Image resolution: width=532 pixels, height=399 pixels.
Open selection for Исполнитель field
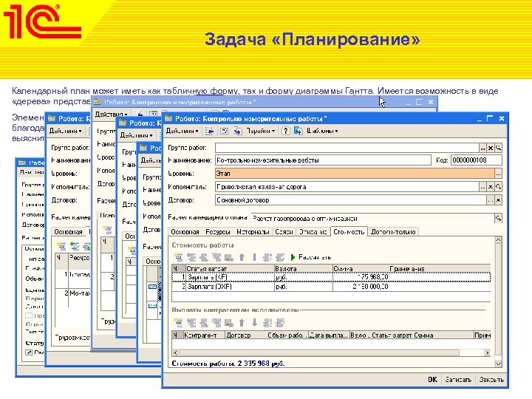pyautogui.click(x=482, y=187)
